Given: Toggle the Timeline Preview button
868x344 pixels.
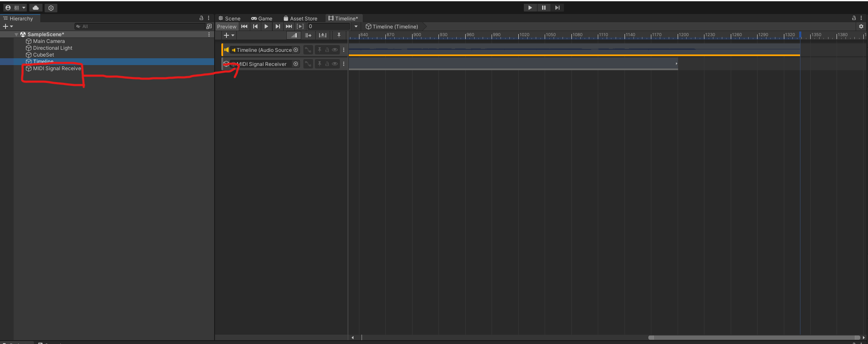Looking at the screenshot, I should coord(227,26).
